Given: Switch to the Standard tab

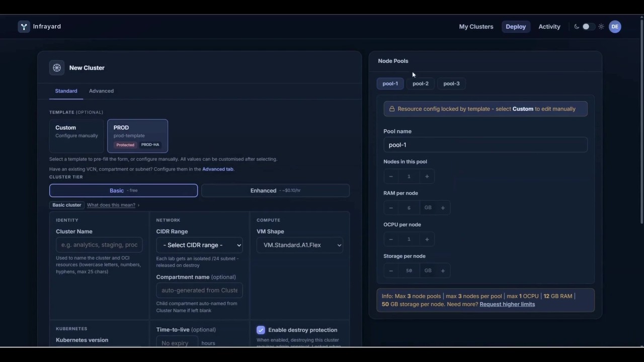Looking at the screenshot, I should [66, 91].
